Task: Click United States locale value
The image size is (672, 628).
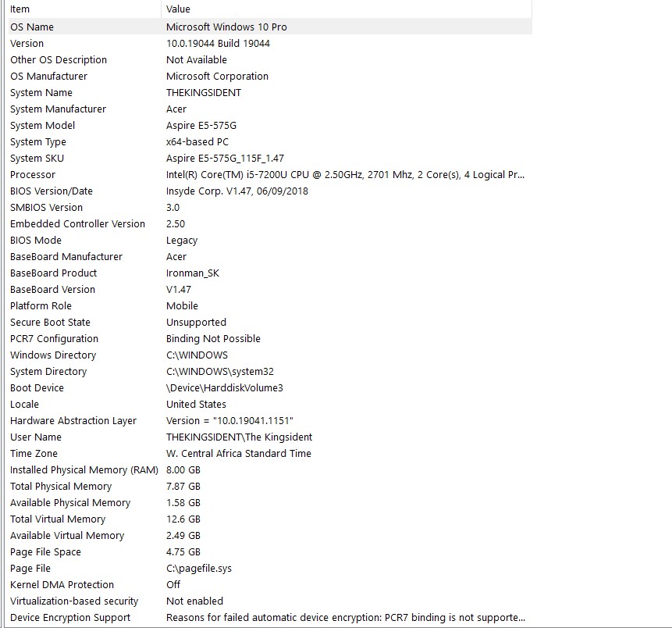Action: click(x=196, y=405)
